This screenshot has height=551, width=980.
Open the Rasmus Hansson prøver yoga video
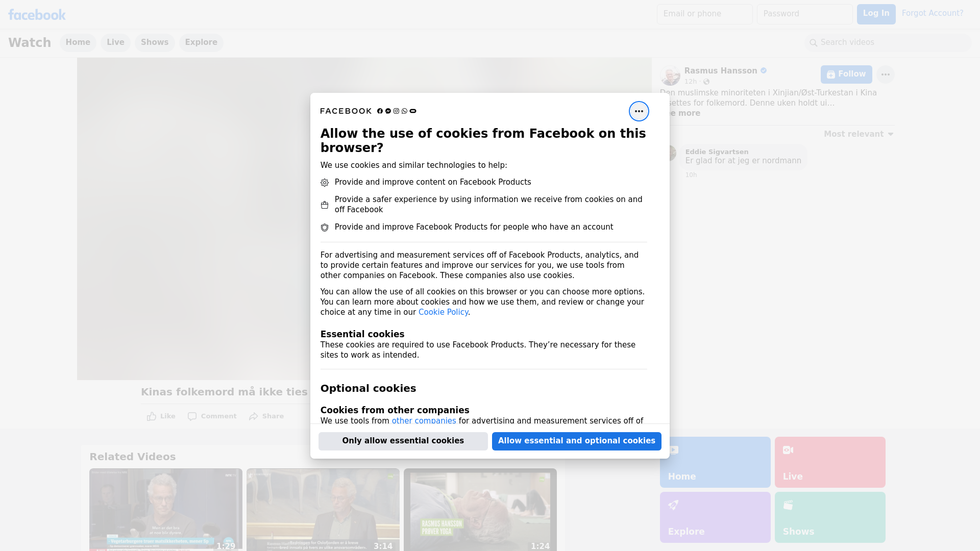480,510
